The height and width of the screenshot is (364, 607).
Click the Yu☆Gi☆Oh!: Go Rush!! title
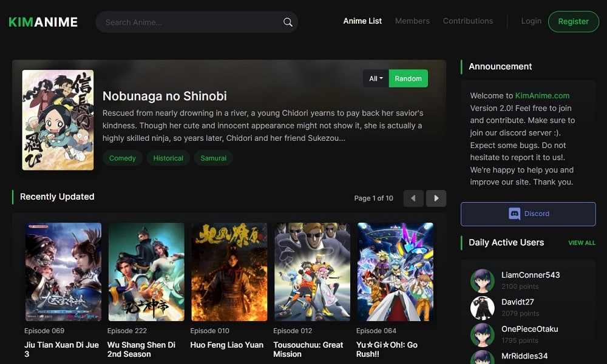pyautogui.click(x=387, y=349)
